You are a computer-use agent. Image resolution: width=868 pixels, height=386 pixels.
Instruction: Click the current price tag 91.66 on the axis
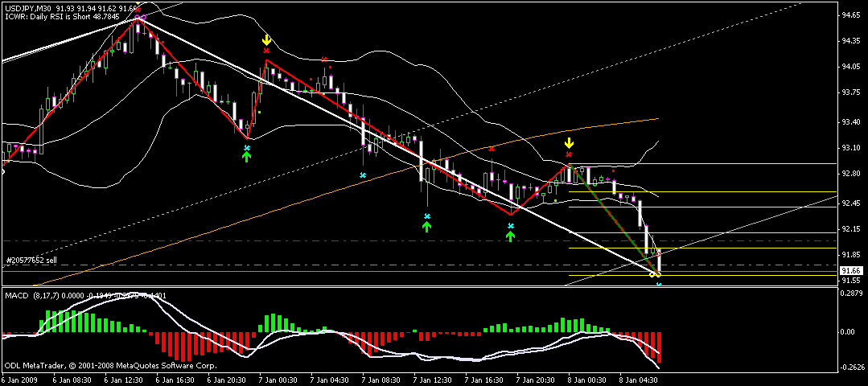click(x=852, y=271)
